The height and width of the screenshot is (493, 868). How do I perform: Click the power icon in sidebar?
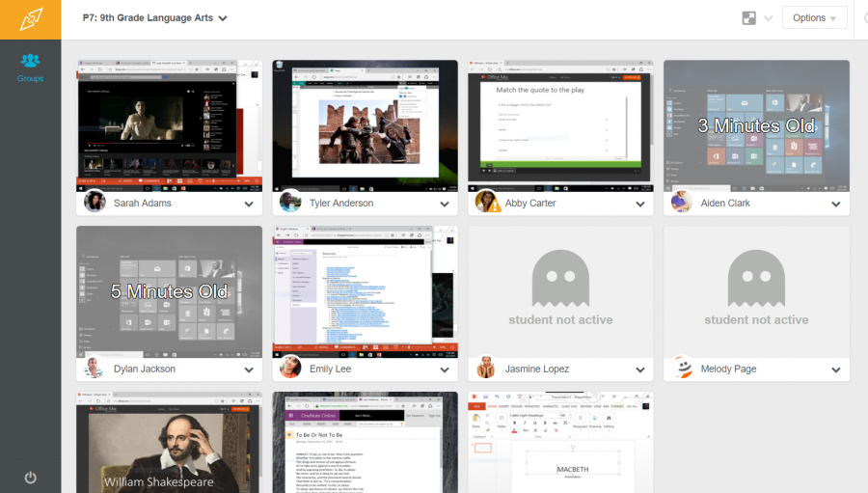pyautogui.click(x=31, y=478)
